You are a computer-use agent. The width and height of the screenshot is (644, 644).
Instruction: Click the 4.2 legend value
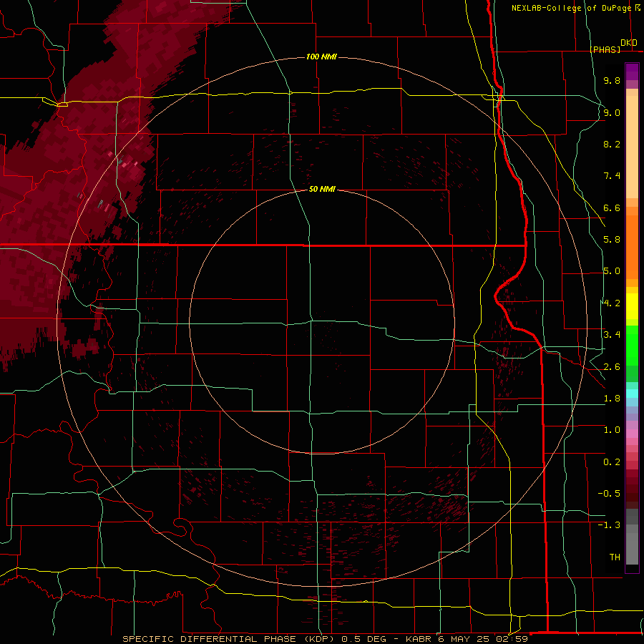(612, 303)
